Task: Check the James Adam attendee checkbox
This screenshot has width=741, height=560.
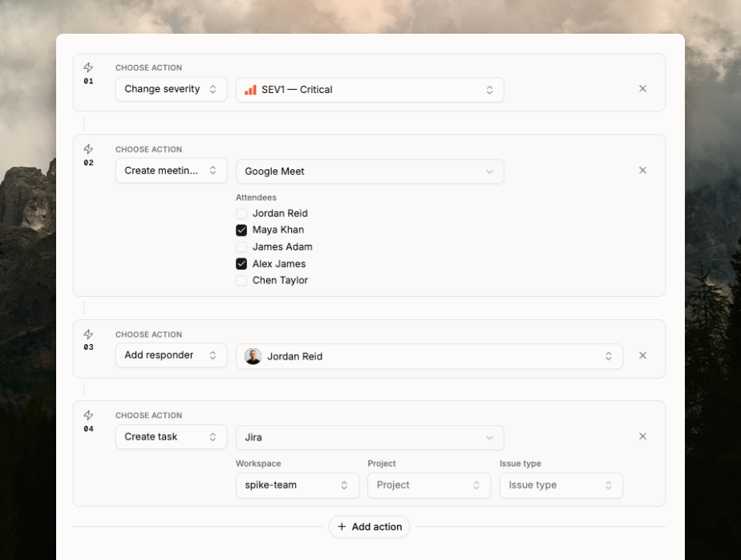Action: click(x=241, y=247)
